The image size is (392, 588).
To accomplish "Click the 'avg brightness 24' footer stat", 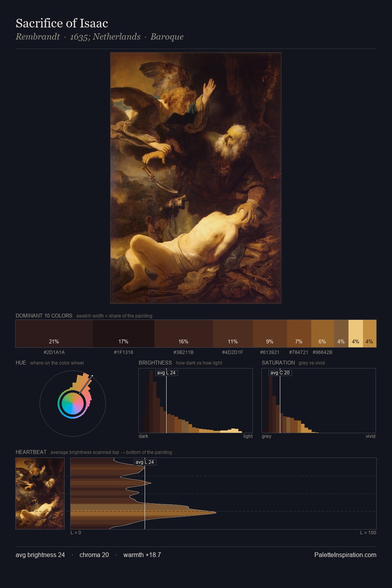I will coord(40,555).
